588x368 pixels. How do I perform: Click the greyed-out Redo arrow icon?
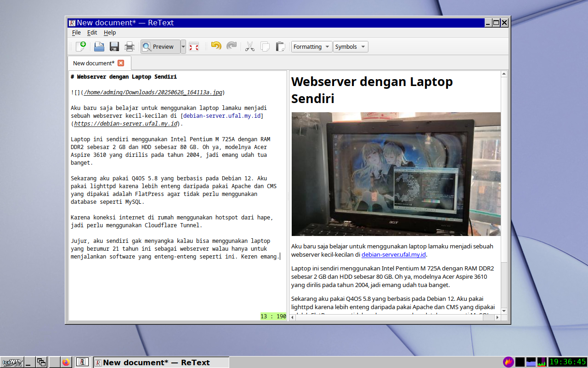pyautogui.click(x=232, y=46)
